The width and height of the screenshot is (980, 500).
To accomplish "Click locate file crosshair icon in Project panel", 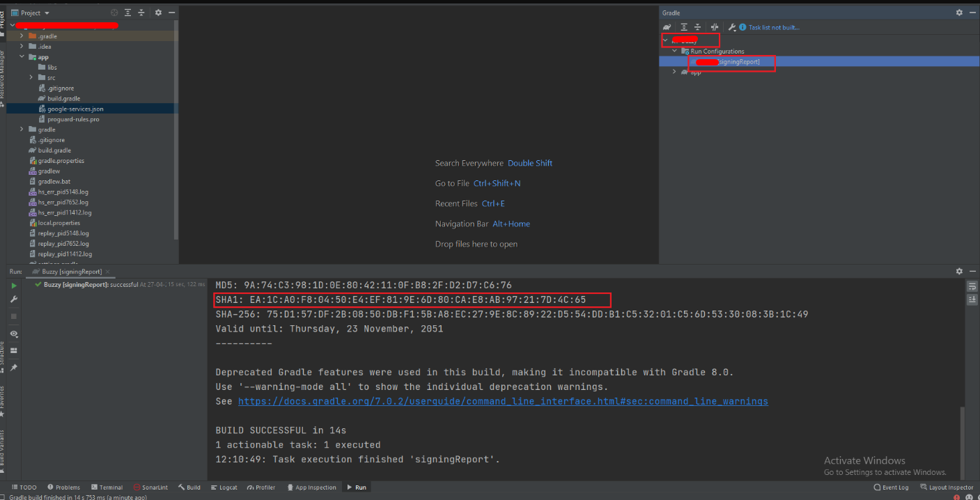I will [x=115, y=13].
